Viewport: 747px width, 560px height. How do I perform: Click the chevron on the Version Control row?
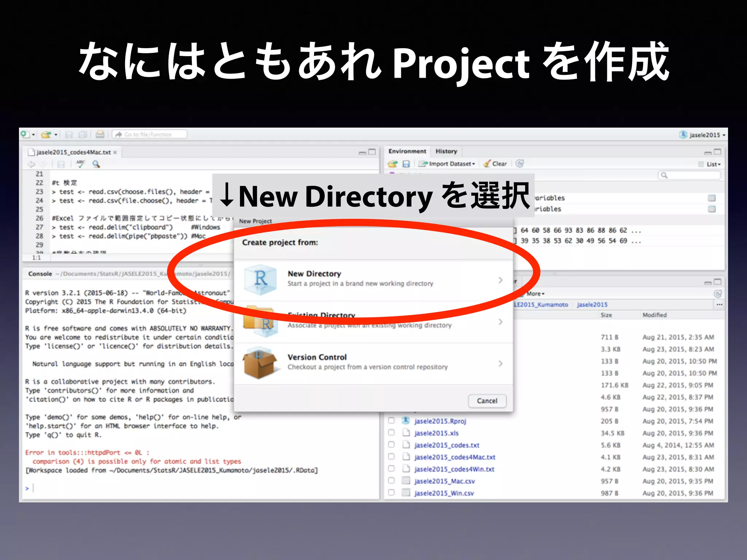click(x=500, y=363)
